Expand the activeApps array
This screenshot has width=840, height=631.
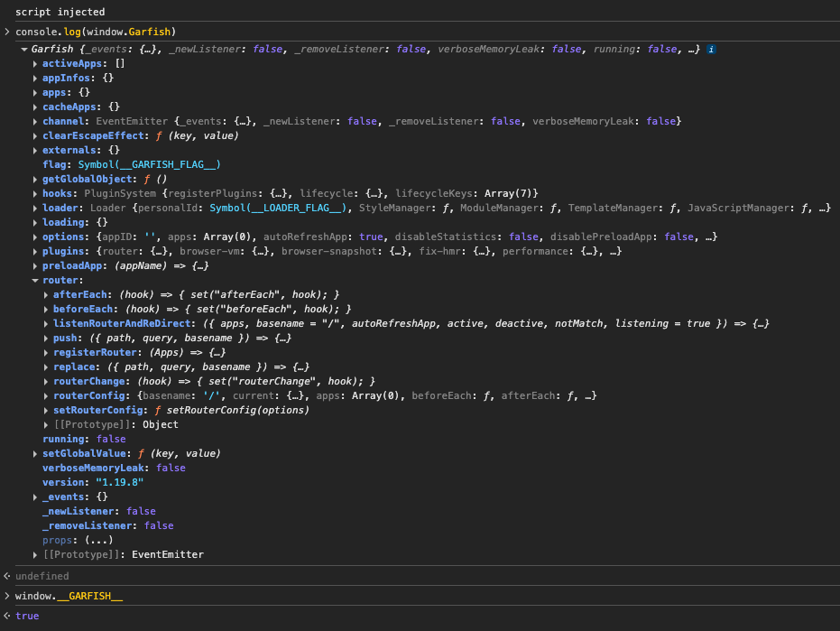tap(35, 64)
